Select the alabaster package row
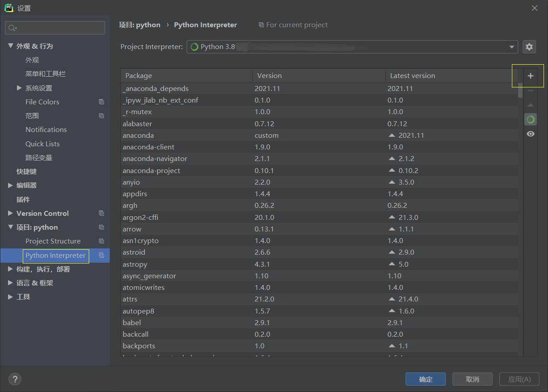Image resolution: width=548 pixels, height=392 pixels. coord(319,124)
